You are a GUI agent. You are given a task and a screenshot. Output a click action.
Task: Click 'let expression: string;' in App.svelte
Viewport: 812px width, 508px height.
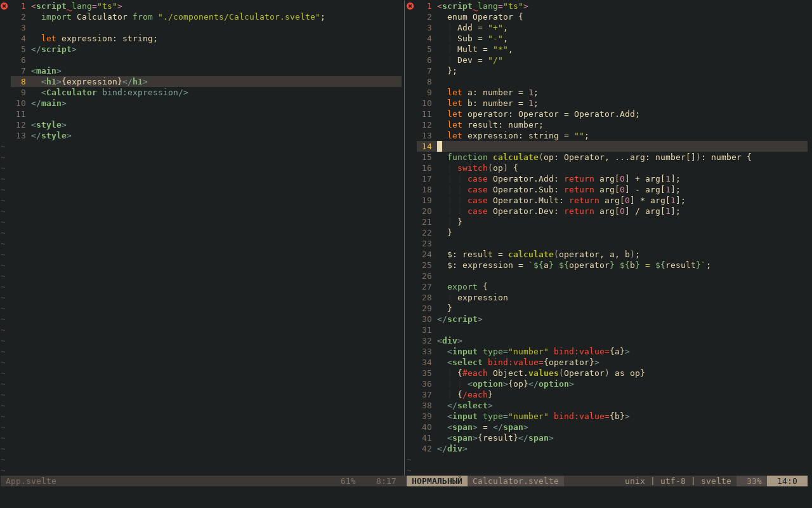(100, 38)
